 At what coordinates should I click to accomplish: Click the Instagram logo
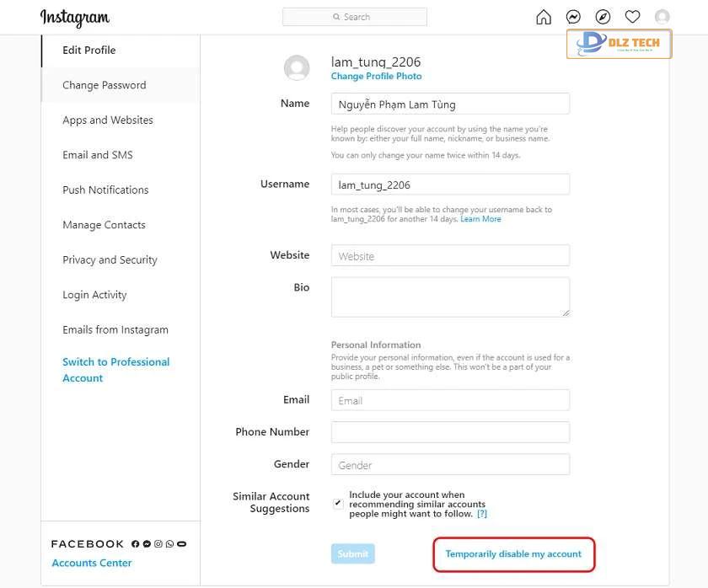[x=75, y=18]
